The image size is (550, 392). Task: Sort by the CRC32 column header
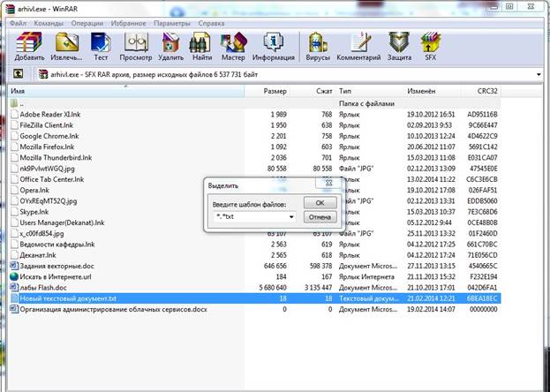pos(481,91)
